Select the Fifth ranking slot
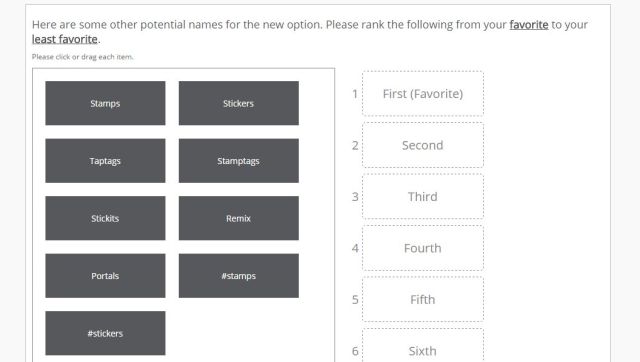This screenshot has height=362, width=640. pos(423,300)
